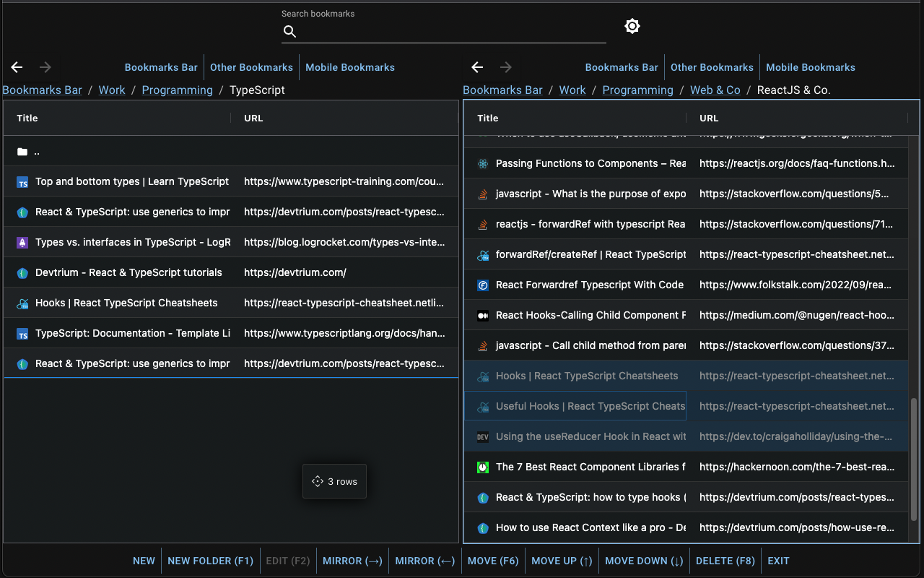The width and height of the screenshot is (924, 578).
Task: Click the MOVE UP (↑) button
Action: tap(562, 561)
